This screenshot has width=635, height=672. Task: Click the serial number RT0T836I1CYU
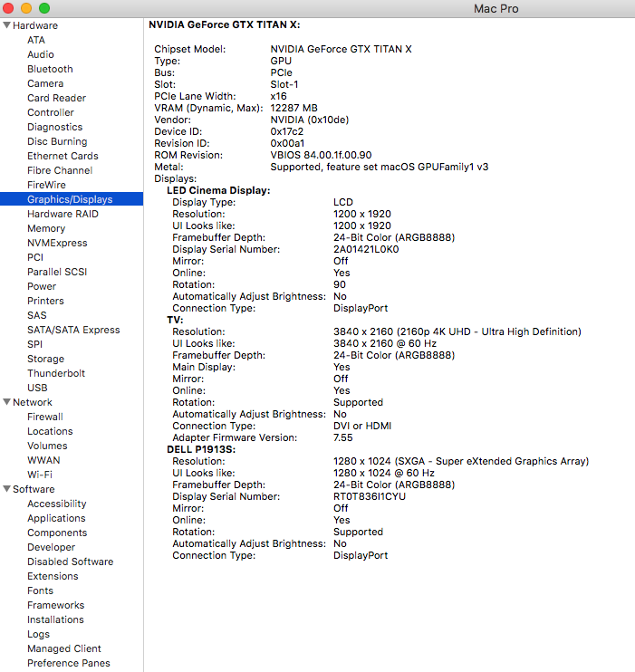pyautogui.click(x=370, y=496)
